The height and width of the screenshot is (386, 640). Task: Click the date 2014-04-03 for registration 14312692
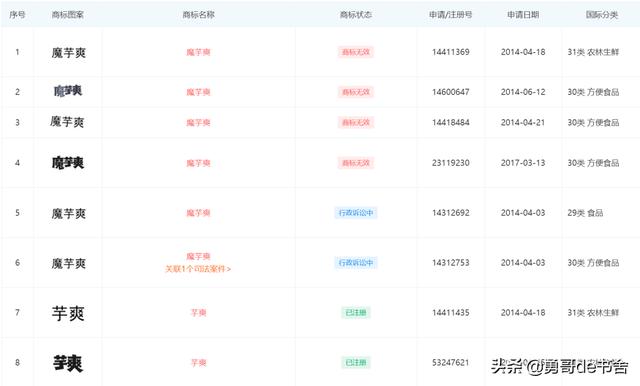coord(523,213)
